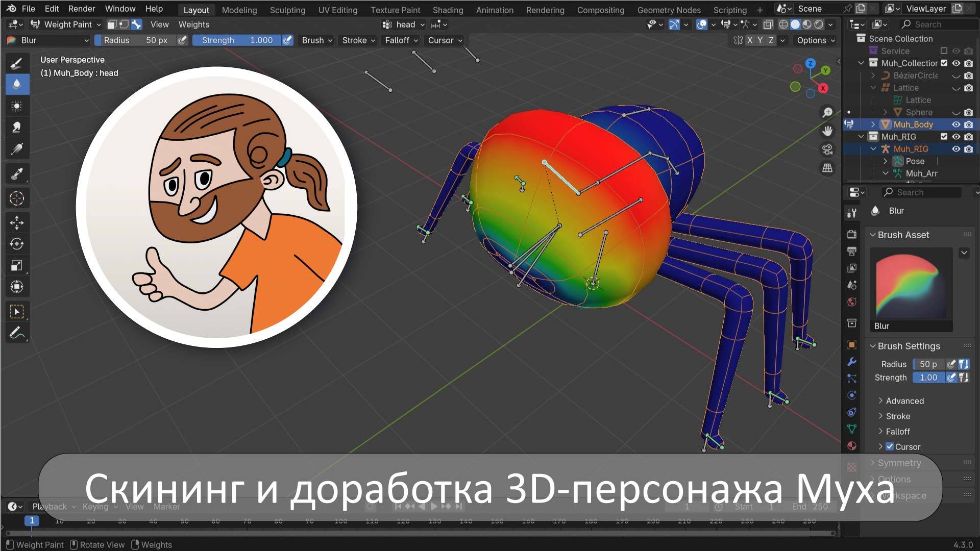
Task: Open the Render menu in the top bar
Action: click(x=81, y=8)
